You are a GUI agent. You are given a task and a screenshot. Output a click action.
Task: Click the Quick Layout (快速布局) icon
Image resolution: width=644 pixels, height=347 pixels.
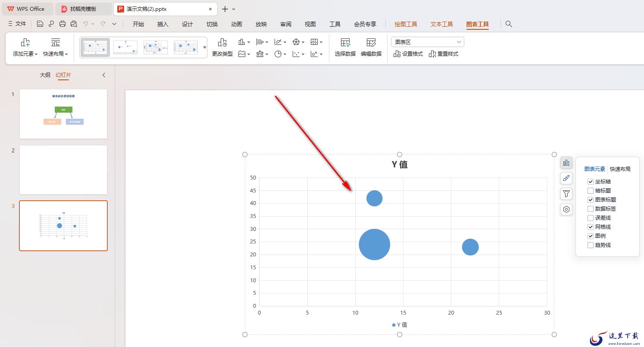point(56,42)
